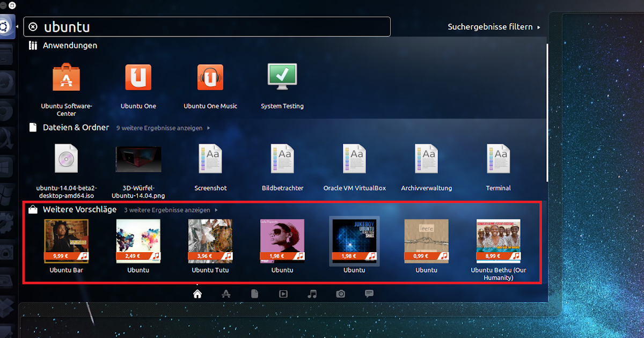Switch to the Videos lens
Image resolution: width=644 pixels, height=338 pixels.
pos(283,293)
